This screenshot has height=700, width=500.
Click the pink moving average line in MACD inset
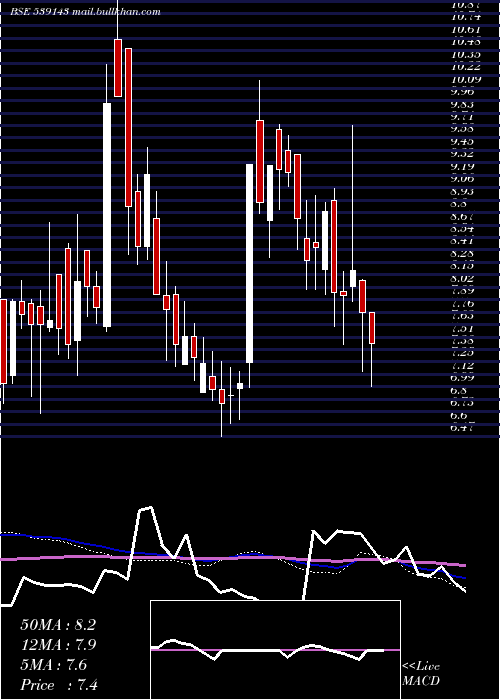(x=275, y=650)
